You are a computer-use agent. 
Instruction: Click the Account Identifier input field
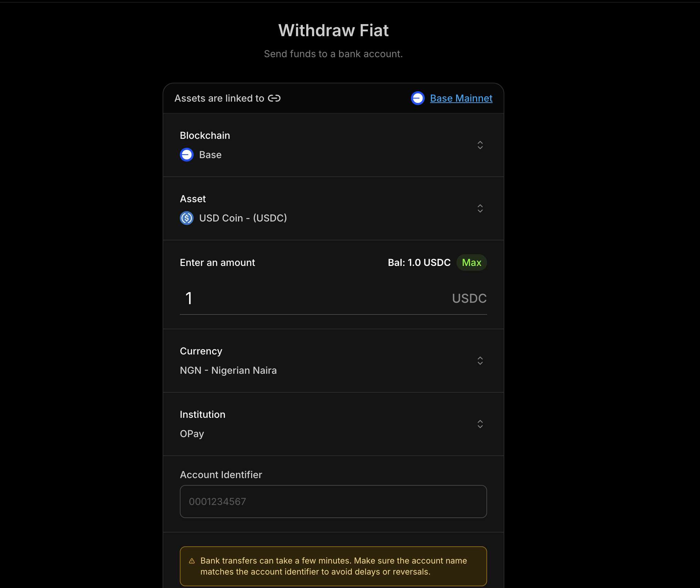click(333, 502)
